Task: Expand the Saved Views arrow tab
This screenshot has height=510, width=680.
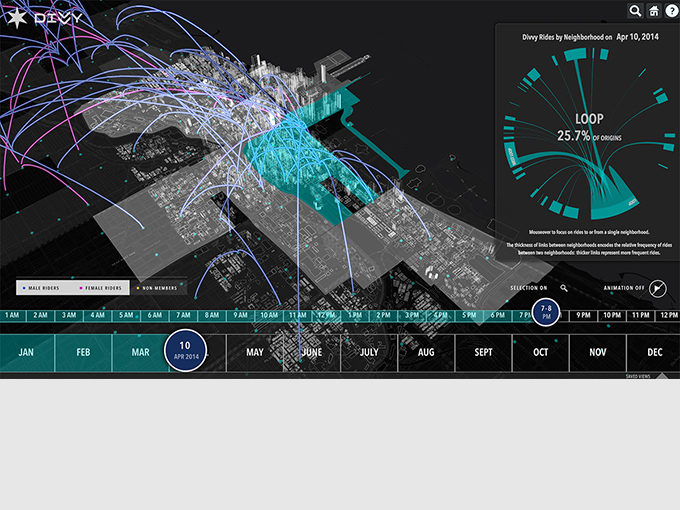Action: (662, 376)
